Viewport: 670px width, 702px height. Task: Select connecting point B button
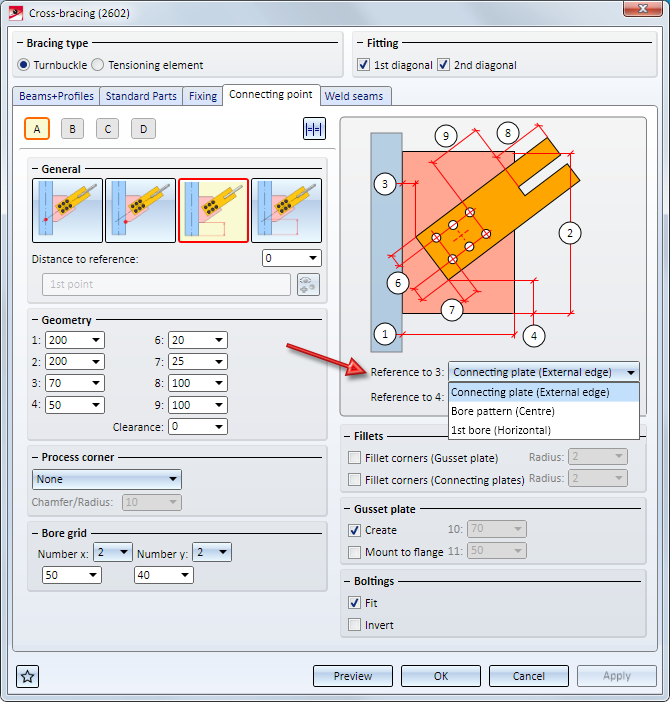[x=72, y=129]
